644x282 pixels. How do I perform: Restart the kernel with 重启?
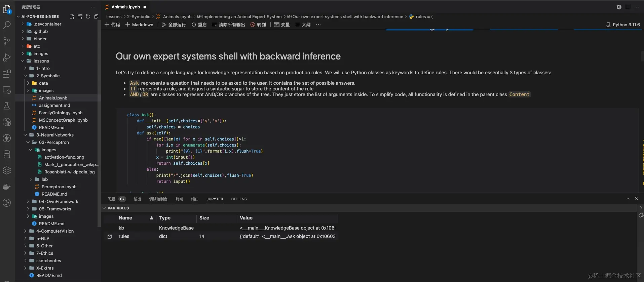[x=199, y=25]
